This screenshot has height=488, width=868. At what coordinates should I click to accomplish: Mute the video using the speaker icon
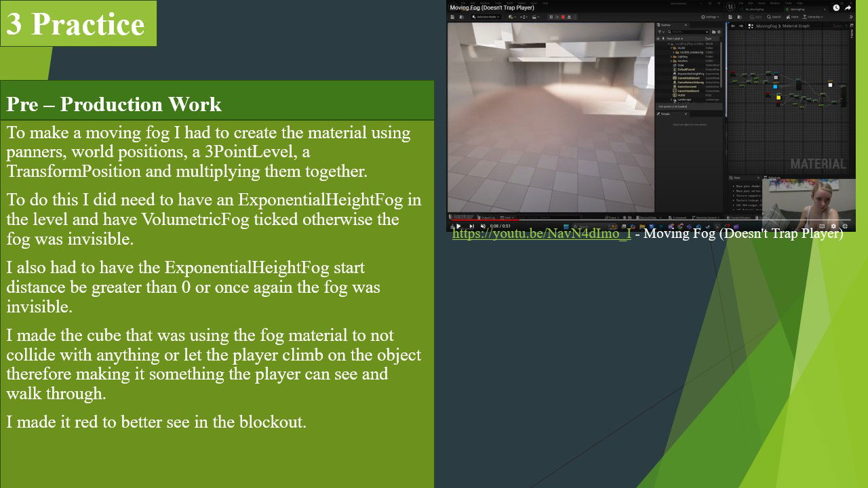pos(483,226)
